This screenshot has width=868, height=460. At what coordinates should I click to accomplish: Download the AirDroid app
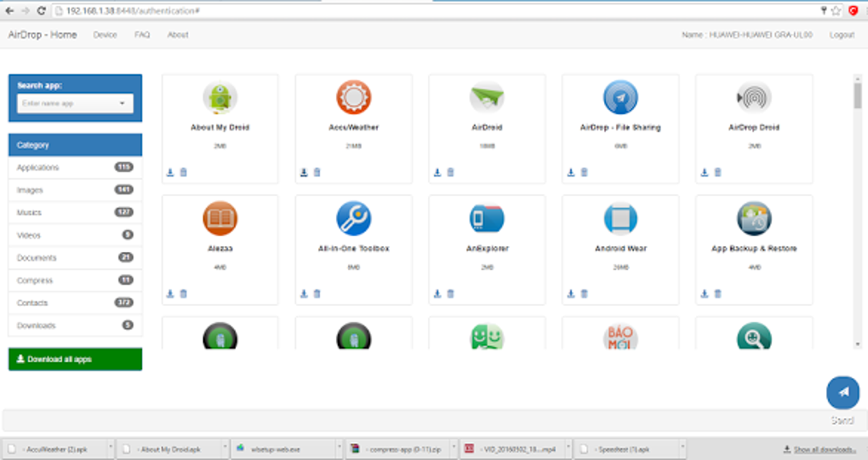pos(437,172)
